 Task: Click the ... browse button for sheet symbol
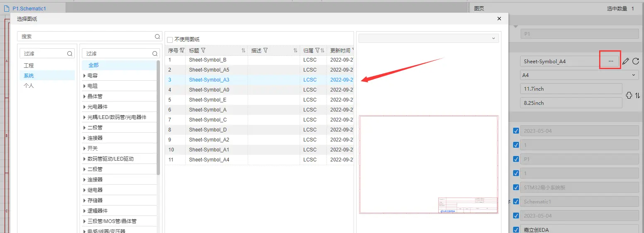point(610,61)
